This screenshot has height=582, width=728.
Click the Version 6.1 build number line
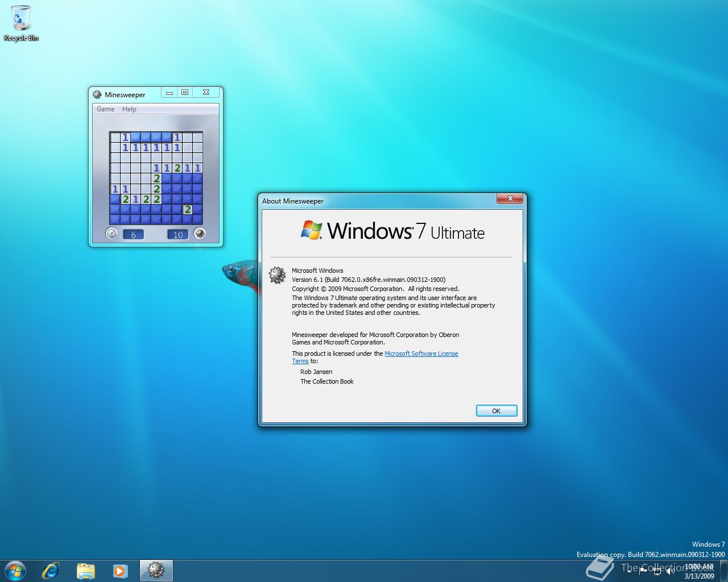tap(369, 280)
